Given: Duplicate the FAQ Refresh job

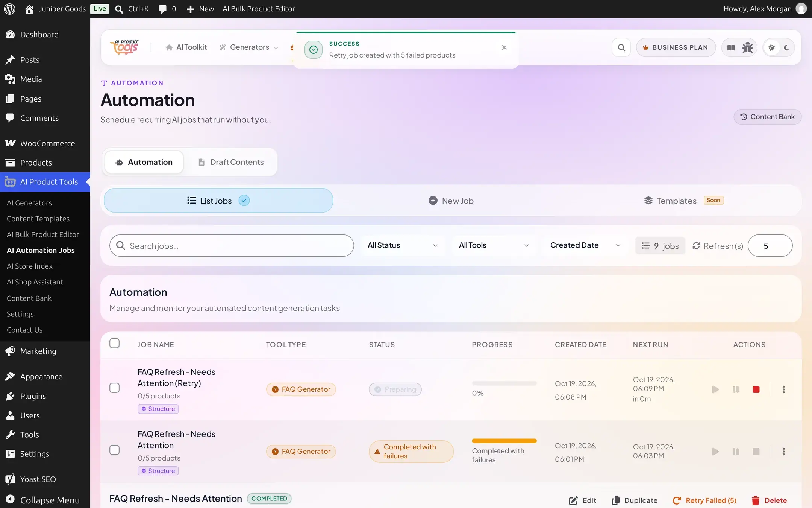Looking at the screenshot, I should pyautogui.click(x=634, y=500).
